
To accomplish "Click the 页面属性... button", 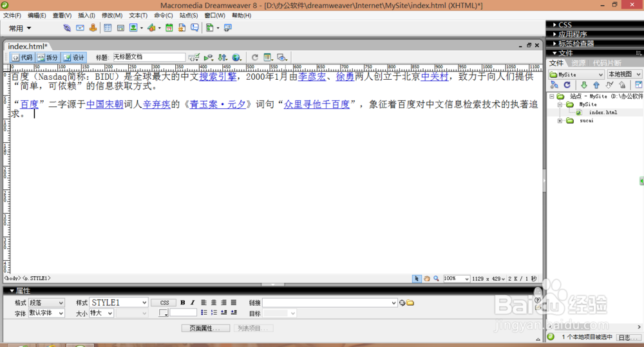I will tap(206, 328).
